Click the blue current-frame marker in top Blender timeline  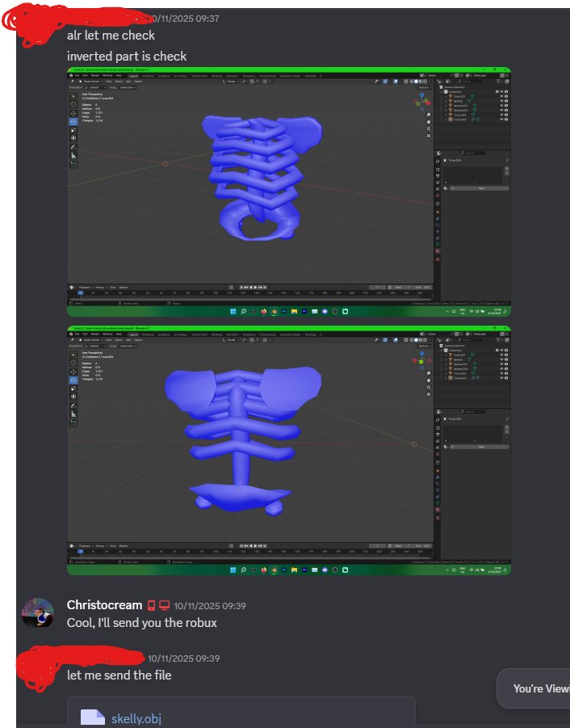point(80,293)
